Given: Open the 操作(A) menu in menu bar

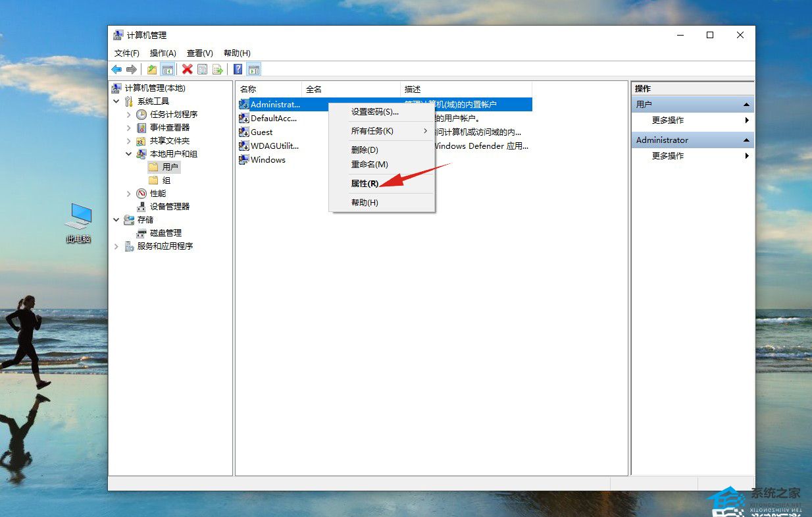Looking at the screenshot, I should pyautogui.click(x=163, y=53).
